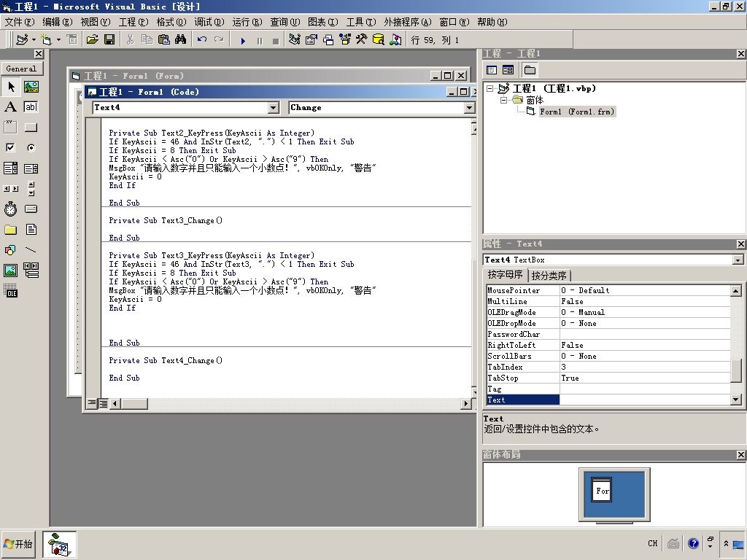This screenshot has height=560, width=747.
Task: Open the 视图 menu
Action: click(x=96, y=22)
